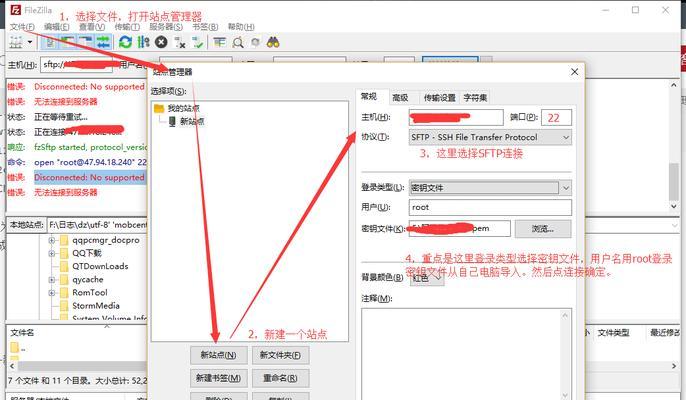686x400 pixels.
Task: Toggle the remote directory tree icon
Action: pyautogui.click(x=85, y=42)
